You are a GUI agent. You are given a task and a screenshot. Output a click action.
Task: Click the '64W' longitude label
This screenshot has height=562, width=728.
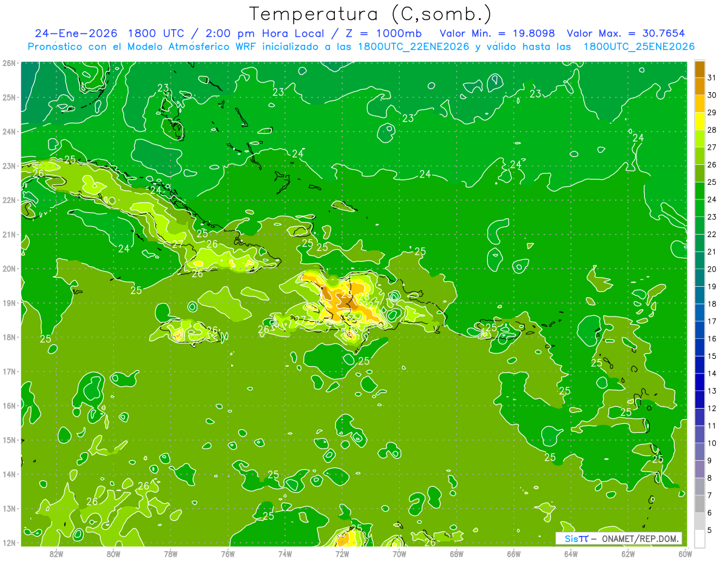click(x=571, y=554)
